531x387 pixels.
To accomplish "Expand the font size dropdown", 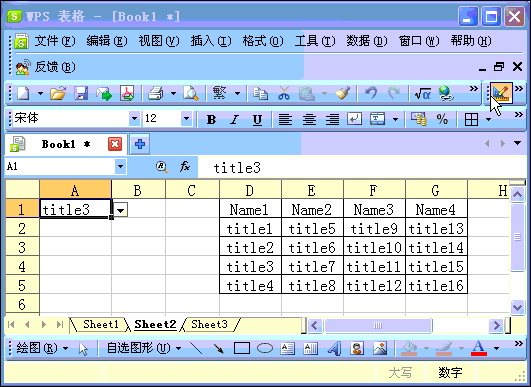I will point(186,119).
